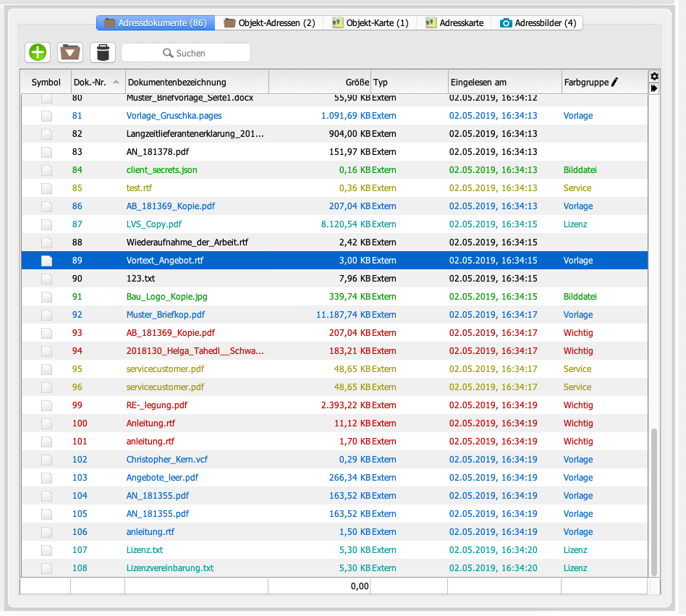Click the file symbol of LVS_Copy.pdf

pyautogui.click(x=46, y=224)
